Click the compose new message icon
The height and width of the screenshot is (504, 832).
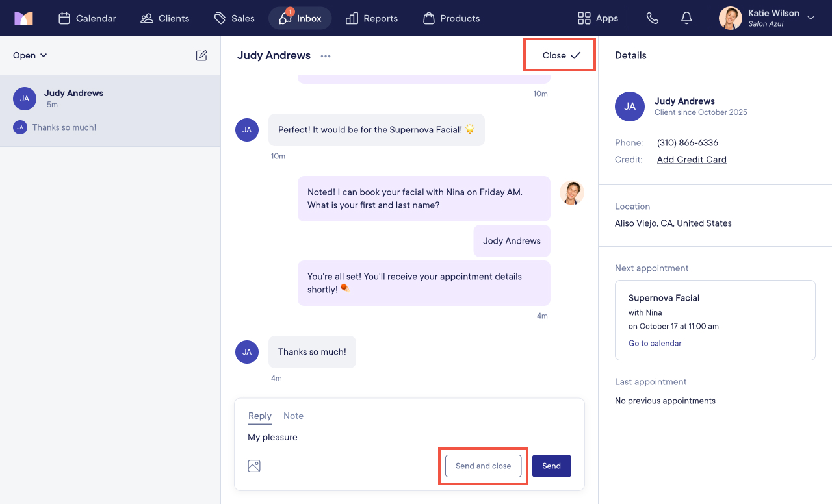[x=201, y=55]
